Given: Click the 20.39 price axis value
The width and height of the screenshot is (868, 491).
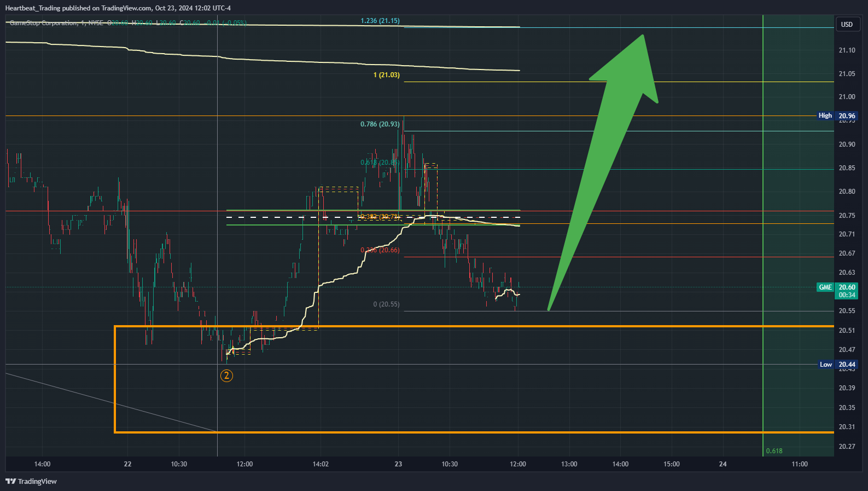Looking at the screenshot, I should click(847, 388).
